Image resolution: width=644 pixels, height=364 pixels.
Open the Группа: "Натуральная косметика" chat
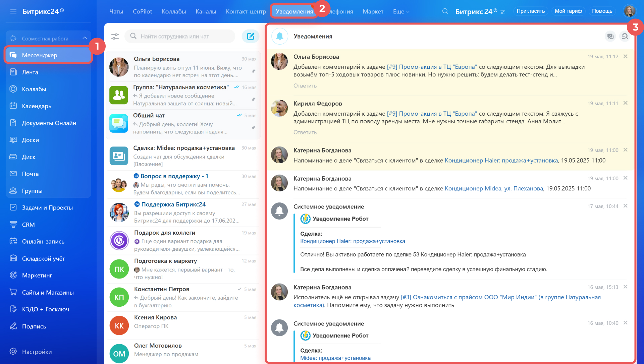(x=183, y=95)
